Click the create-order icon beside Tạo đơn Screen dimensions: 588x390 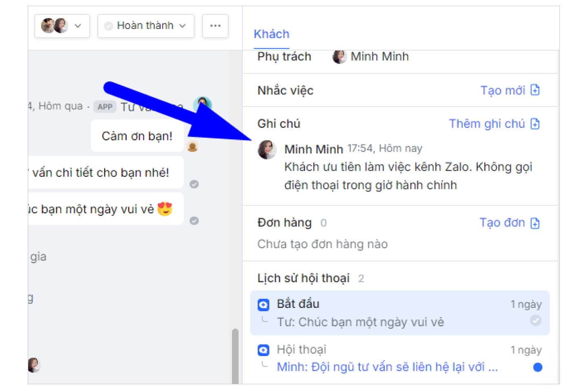[535, 223]
